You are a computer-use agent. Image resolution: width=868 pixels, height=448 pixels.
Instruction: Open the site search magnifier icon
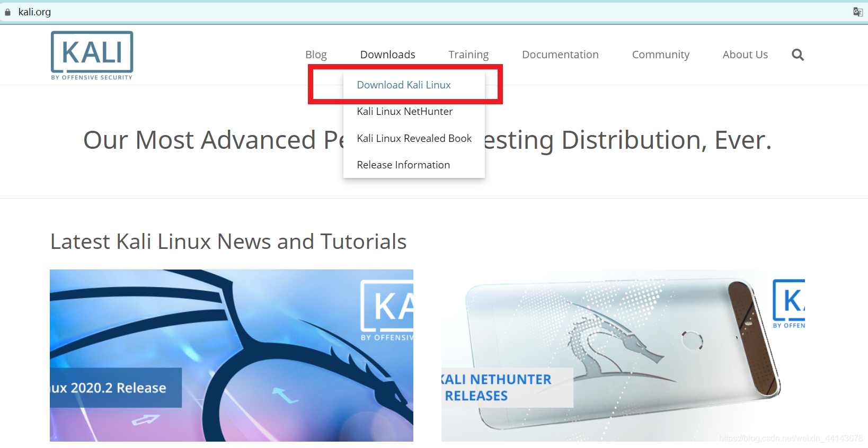(x=798, y=55)
